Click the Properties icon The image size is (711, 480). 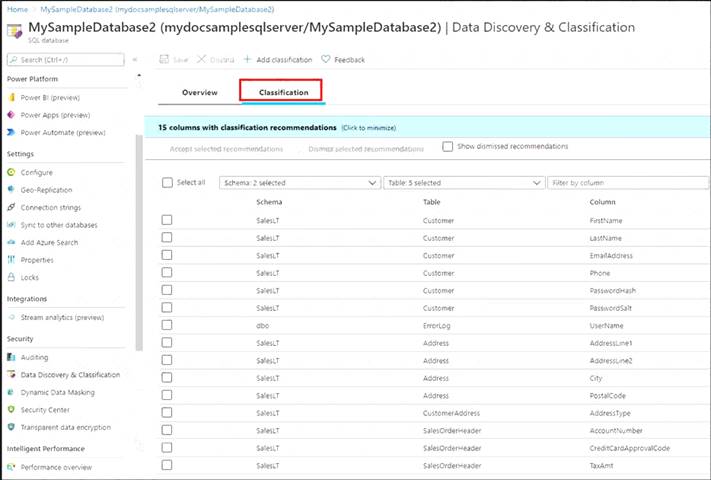point(11,260)
